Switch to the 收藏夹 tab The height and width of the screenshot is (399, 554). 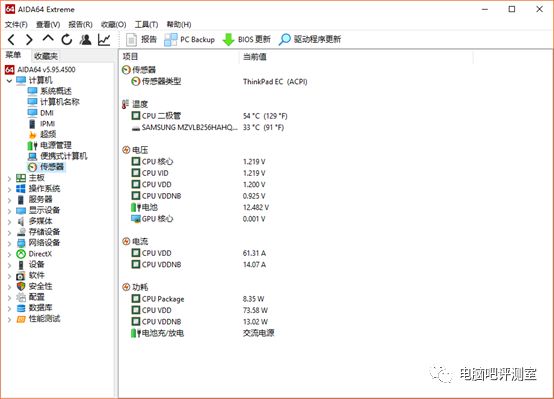(x=46, y=56)
